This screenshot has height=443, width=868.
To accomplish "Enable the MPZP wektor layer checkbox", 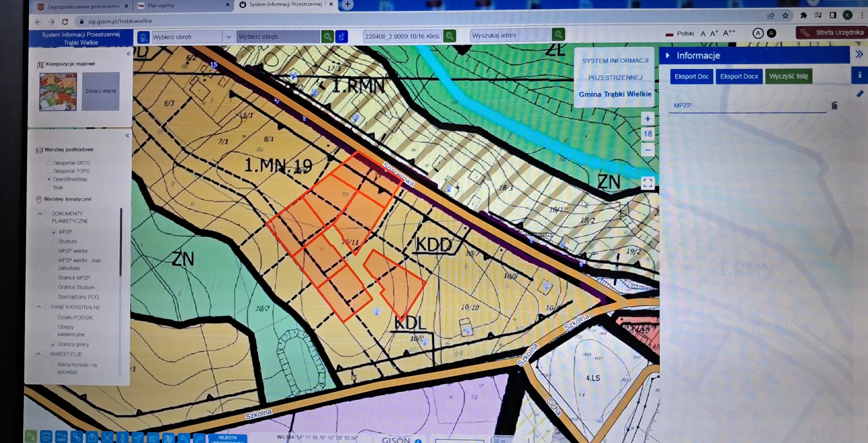I will click(x=54, y=251).
